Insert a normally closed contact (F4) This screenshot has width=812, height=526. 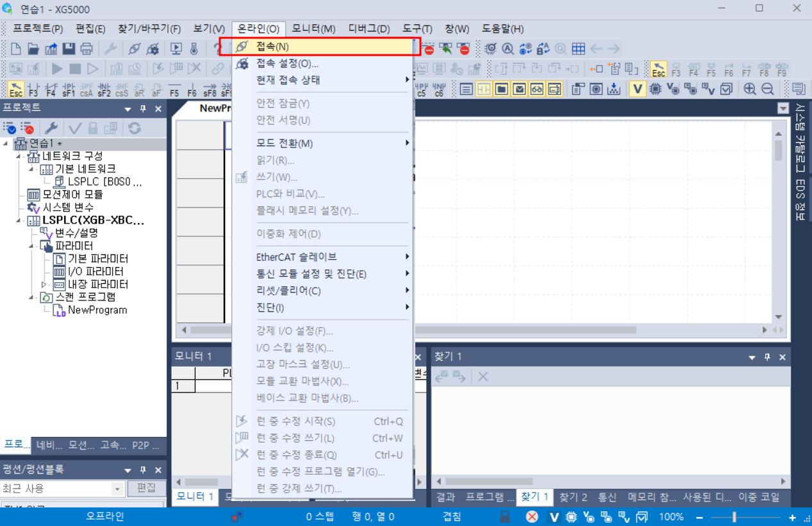(51, 89)
